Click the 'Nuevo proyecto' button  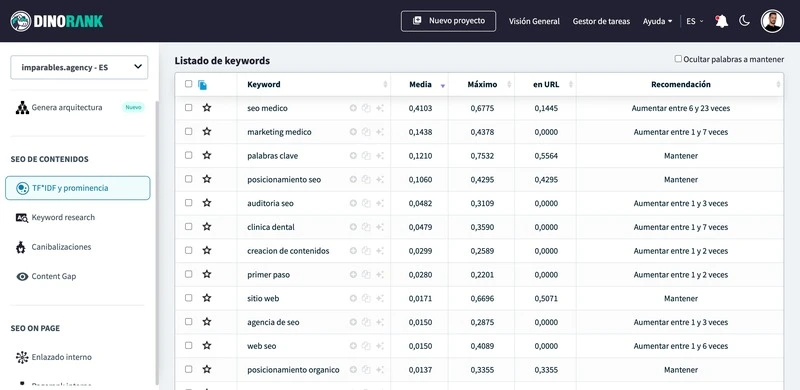coord(448,21)
